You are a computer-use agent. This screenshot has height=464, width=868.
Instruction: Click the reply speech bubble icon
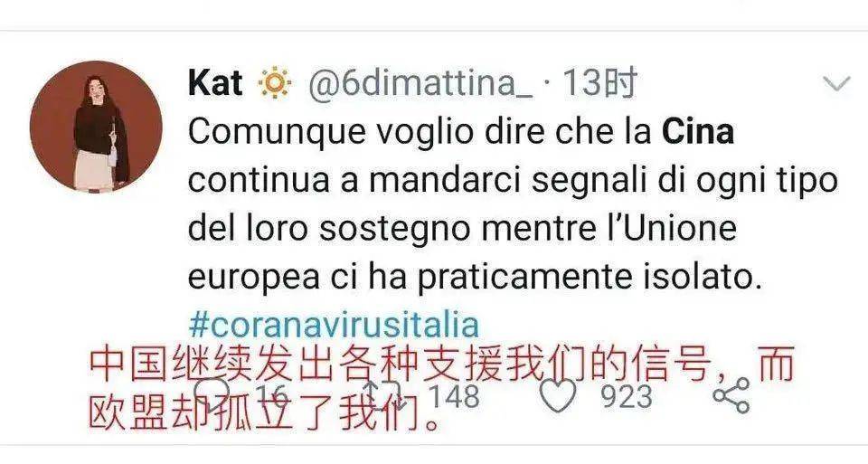click(x=214, y=394)
